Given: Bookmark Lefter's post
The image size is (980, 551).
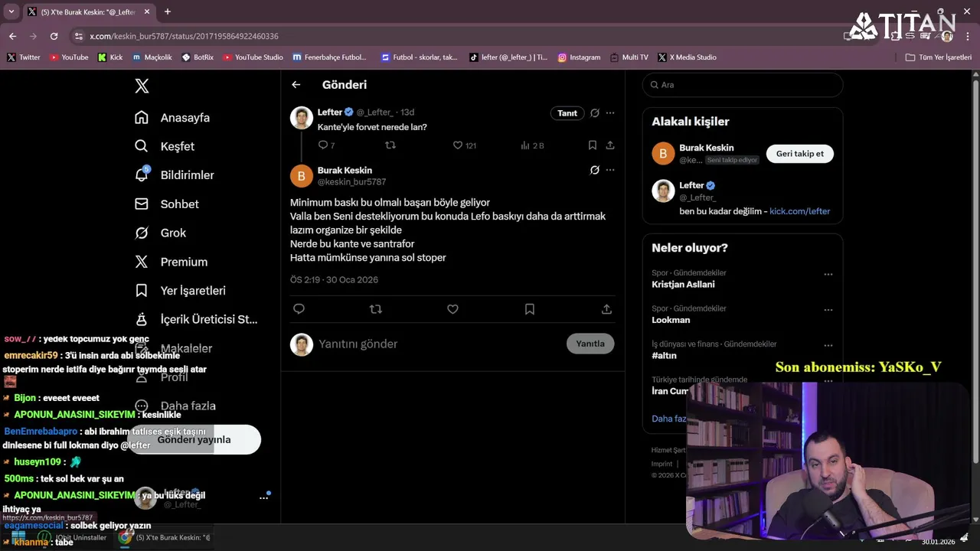Looking at the screenshot, I should pyautogui.click(x=593, y=145).
